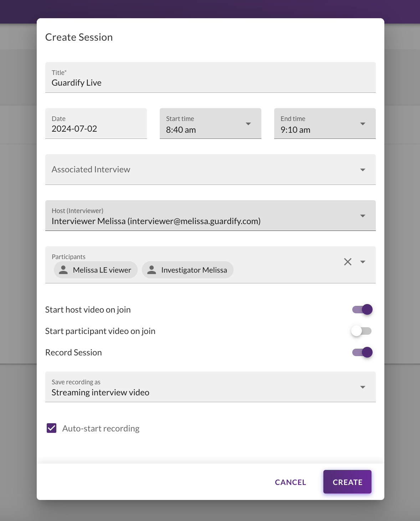Image resolution: width=420 pixels, height=521 pixels.
Task: Uncheck Auto-start recording checkbox
Action: click(52, 428)
